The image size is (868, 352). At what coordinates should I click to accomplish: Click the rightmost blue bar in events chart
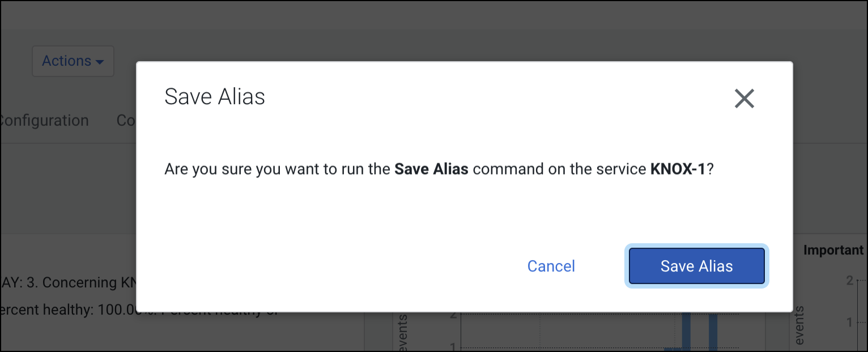(x=713, y=332)
